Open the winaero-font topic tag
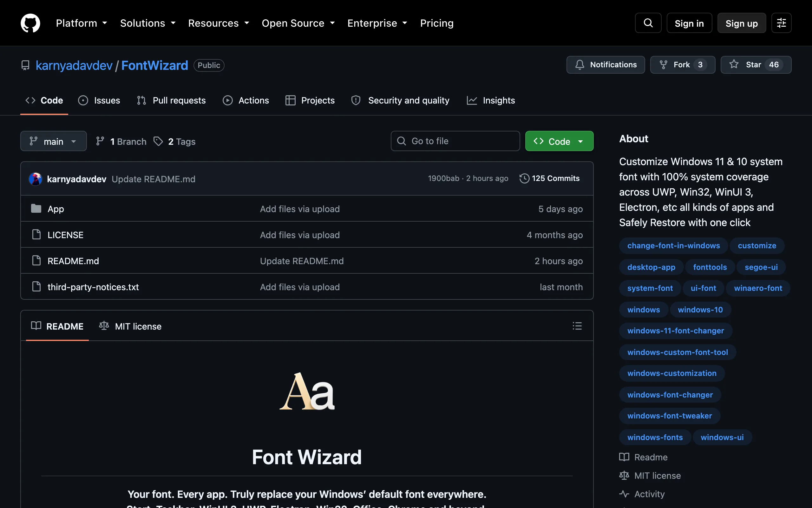 [758, 288]
